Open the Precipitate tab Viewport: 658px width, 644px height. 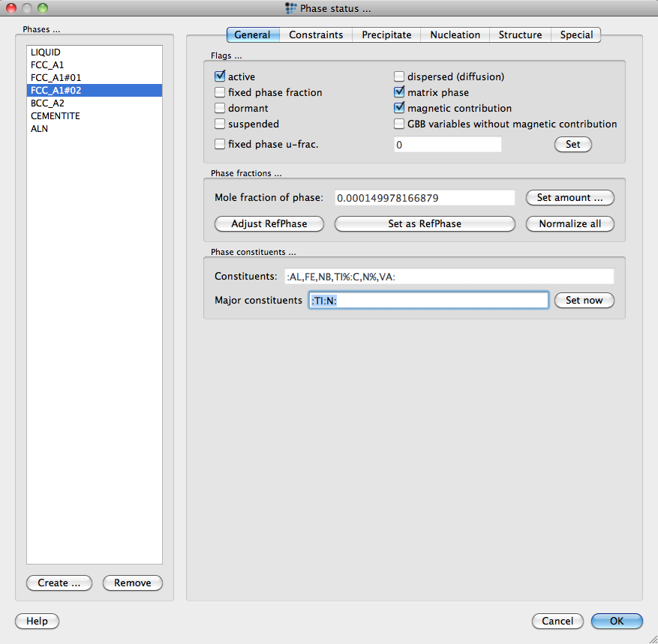coord(386,34)
